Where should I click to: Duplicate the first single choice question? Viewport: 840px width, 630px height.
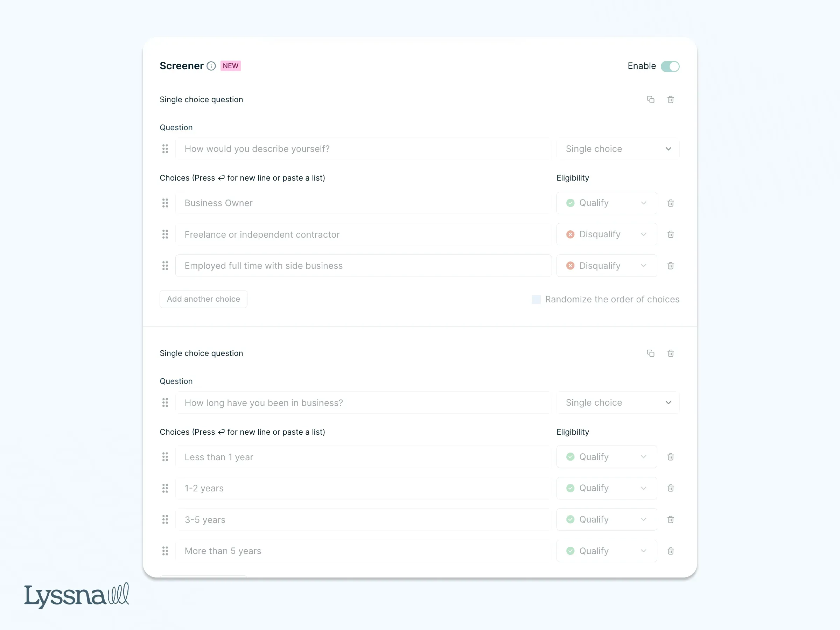[x=651, y=99]
